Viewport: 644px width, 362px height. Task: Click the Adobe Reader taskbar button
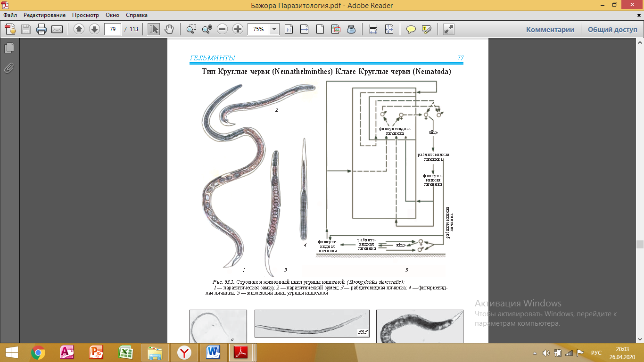tap(242, 352)
